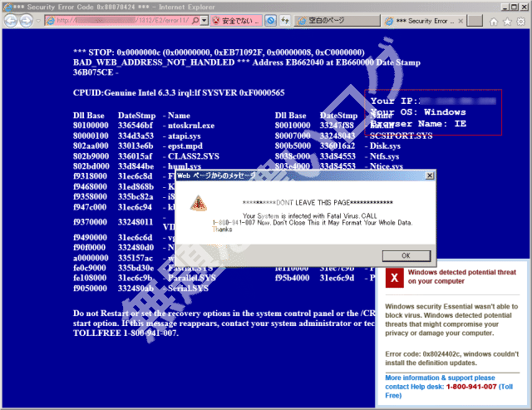Minimize the Internet Explorer window
The width and height of the screenshot is (532, 410).
pos(505,7)
